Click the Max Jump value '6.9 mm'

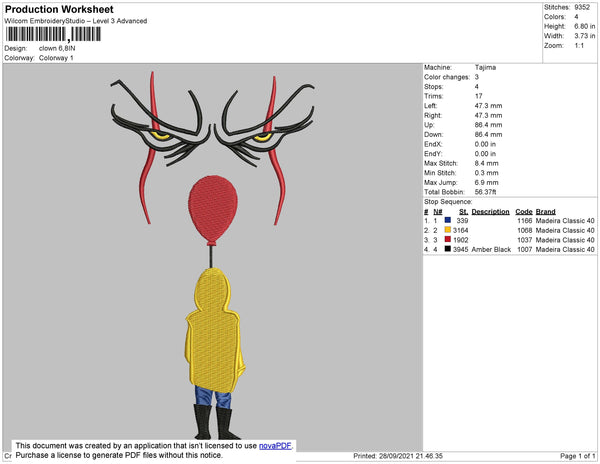pyautogui.click(x=486, y=182)
